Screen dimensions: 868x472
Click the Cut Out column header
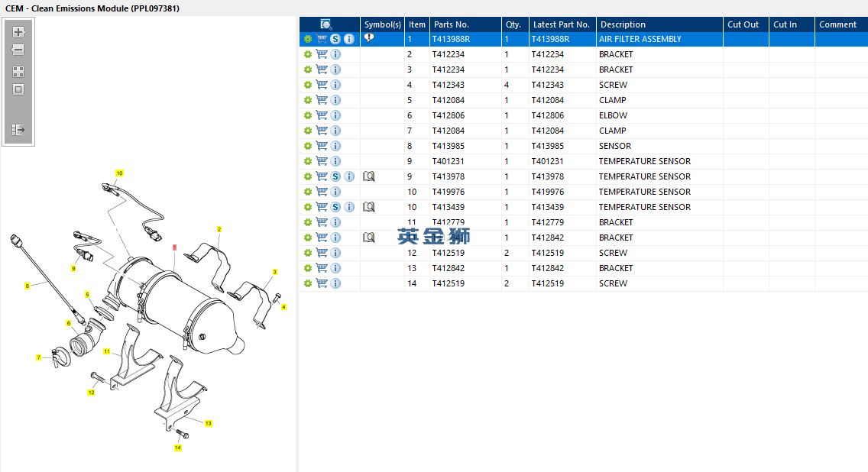(x=746, y=24)
